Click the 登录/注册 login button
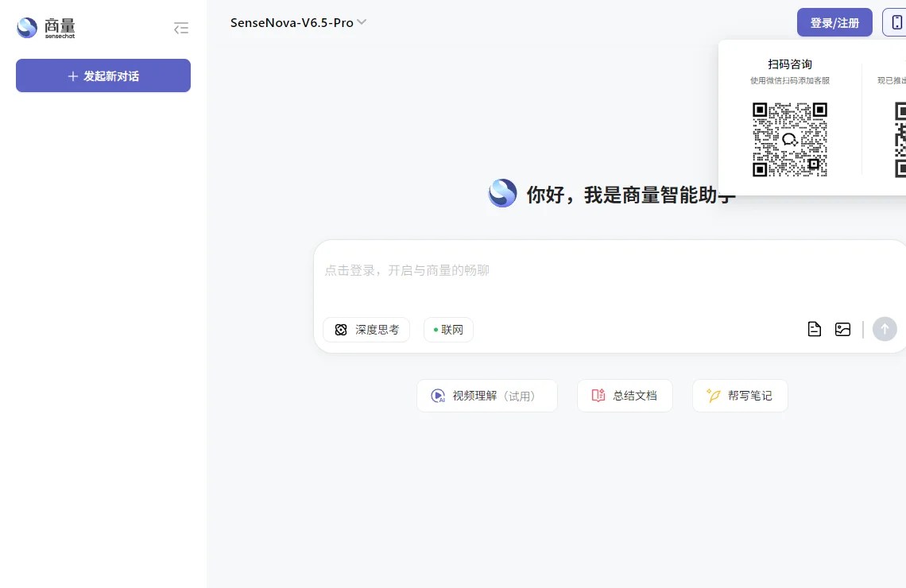 (834, 22)
